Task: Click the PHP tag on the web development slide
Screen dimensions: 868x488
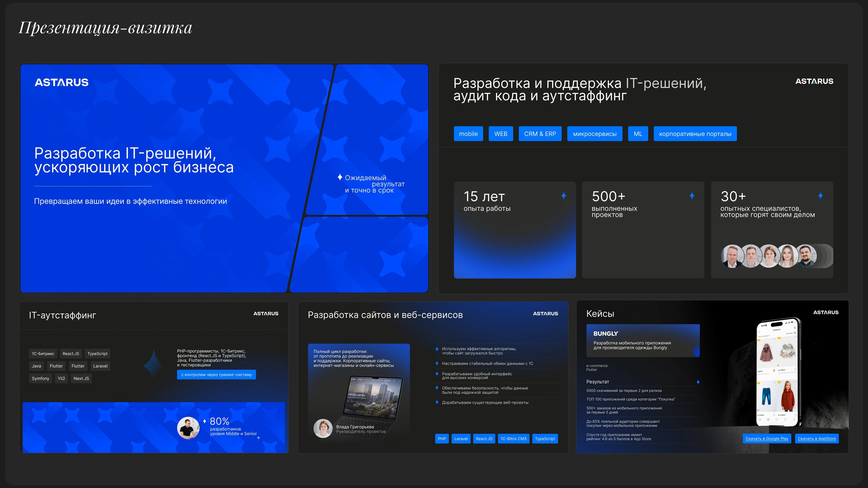Action: (x=442, y=439)
